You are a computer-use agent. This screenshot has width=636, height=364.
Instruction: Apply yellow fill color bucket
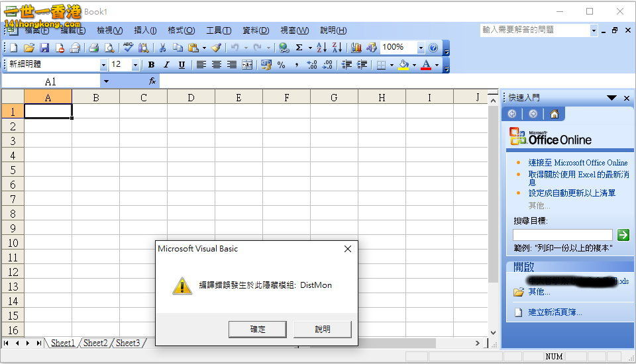(403, 65)
